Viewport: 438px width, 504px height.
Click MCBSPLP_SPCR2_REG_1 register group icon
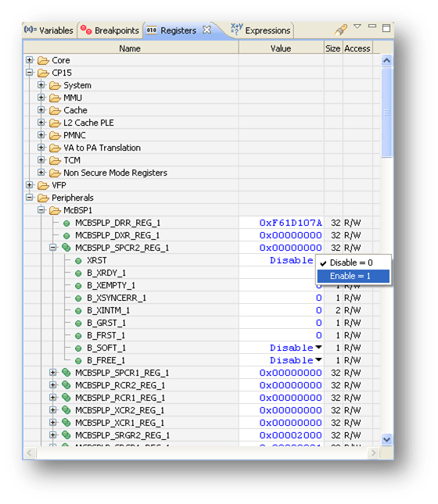[x=66, y=248]
